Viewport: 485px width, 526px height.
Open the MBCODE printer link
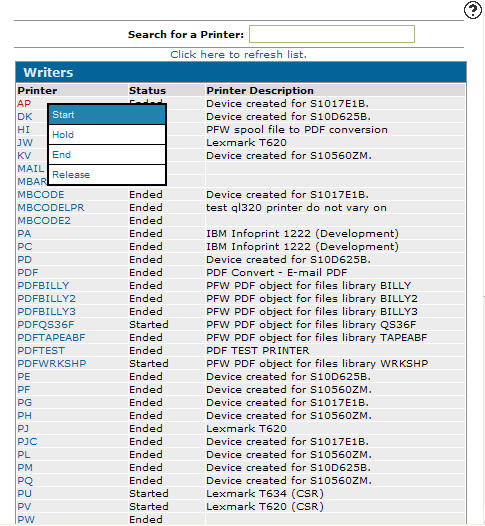pyautogui.click(x=41, y=195)
